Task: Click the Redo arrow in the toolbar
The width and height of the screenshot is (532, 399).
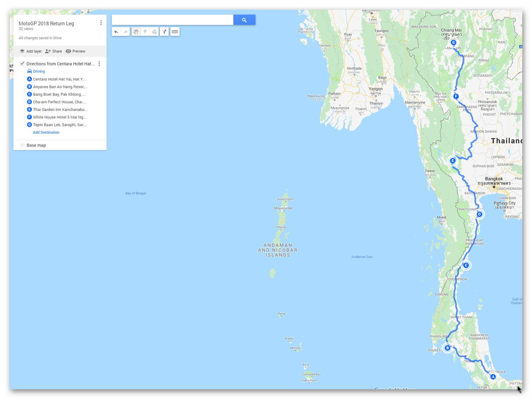Action: click(x=125, y=32)
